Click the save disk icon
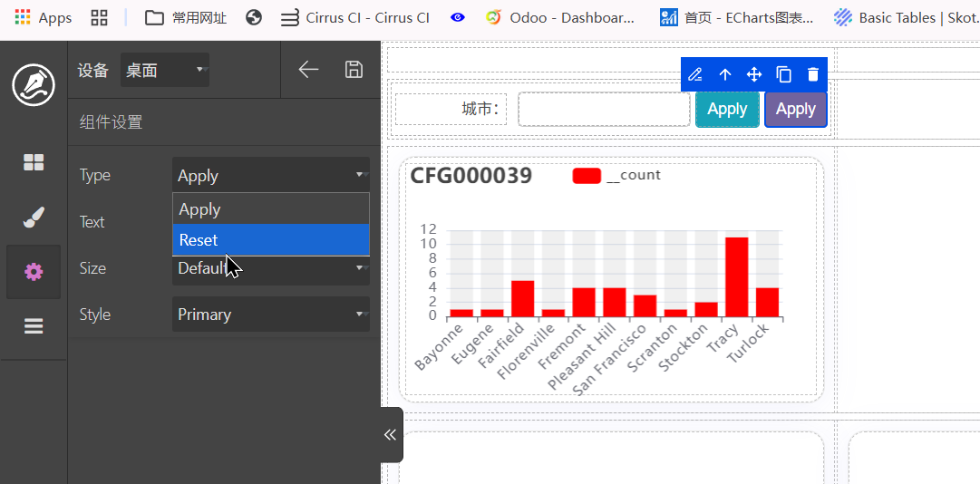The image size is (980, 484). (x=354, y=70)
